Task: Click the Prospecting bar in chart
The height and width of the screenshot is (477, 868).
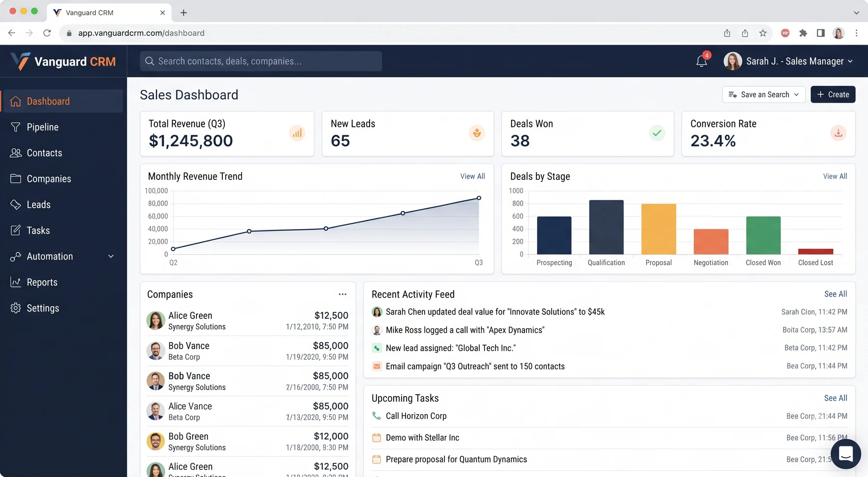Action: [x=554, y=235]
